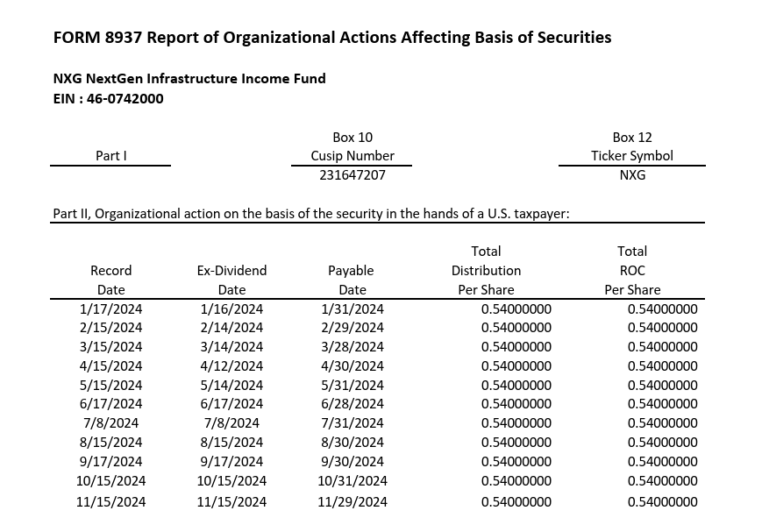Viewport: 769px width, 532px height.
Task: Click the Box 12 Ticker Symbol header
Action: [x=632, y=146]
